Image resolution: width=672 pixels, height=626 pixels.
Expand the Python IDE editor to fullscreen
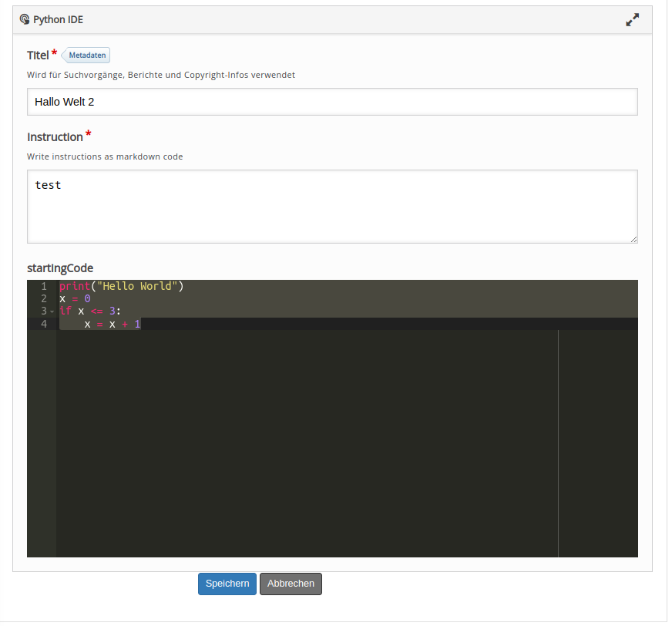pyautogui.click(x=633, y=19)
